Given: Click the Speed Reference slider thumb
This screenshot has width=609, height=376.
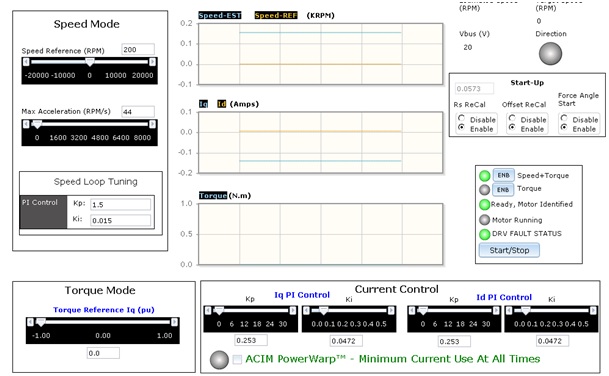Looking at the screenshot, I should coord(90,62).
